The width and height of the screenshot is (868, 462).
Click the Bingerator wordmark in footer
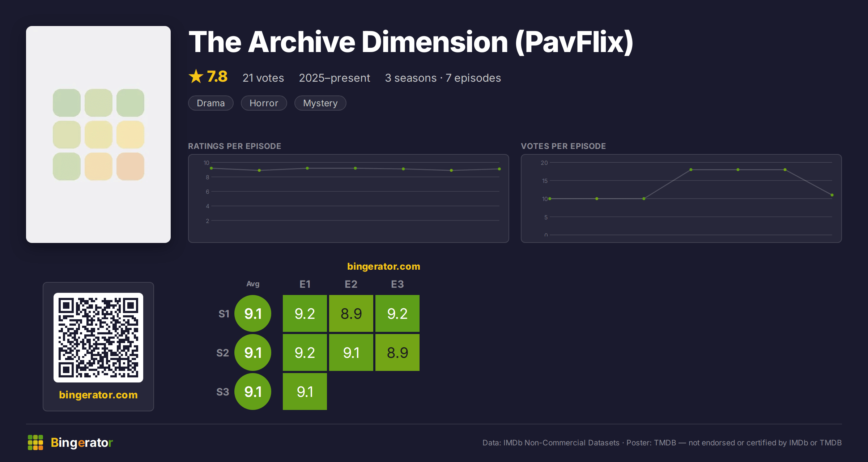(x=82, y=442)
